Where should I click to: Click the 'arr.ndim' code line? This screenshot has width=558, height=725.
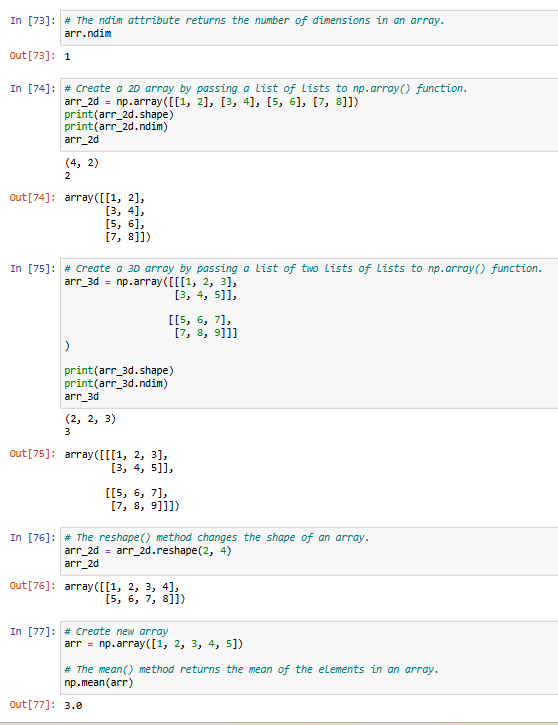87,33
